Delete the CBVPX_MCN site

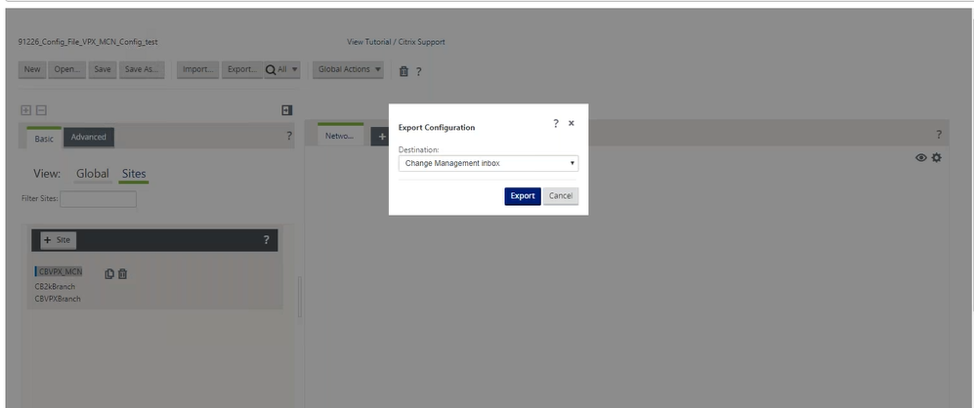point(122,273)
